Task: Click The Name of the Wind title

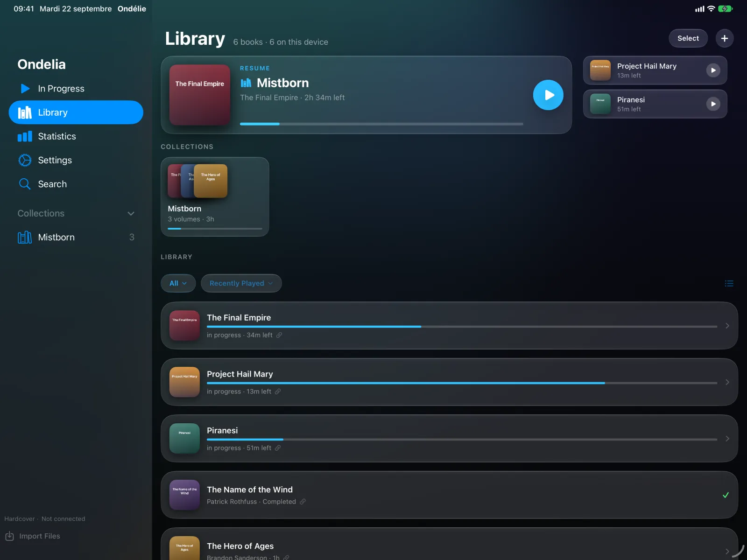Action: coord(250,490)
